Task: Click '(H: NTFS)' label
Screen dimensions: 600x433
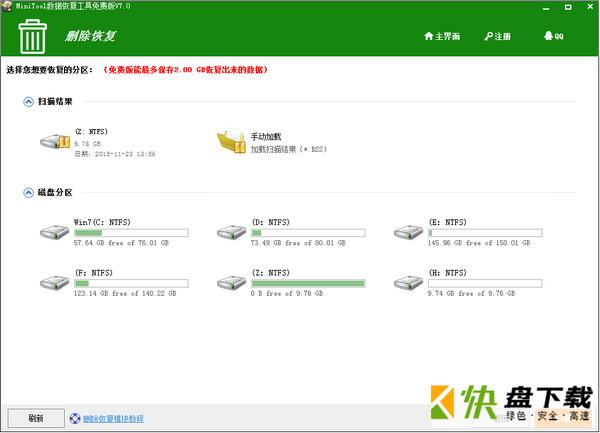Action: coord(448,273)
